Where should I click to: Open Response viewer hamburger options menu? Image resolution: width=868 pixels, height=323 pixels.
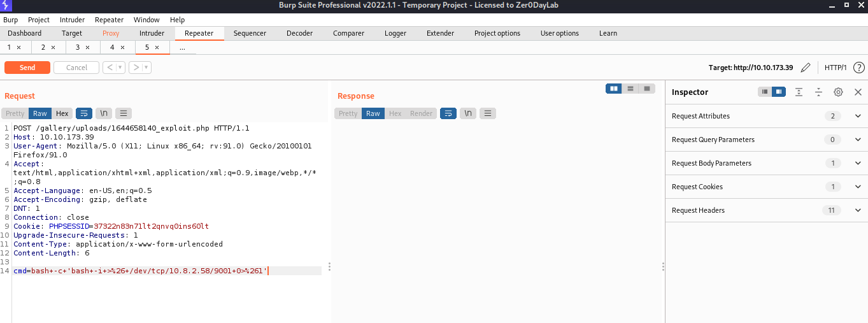tap(488, 113)
